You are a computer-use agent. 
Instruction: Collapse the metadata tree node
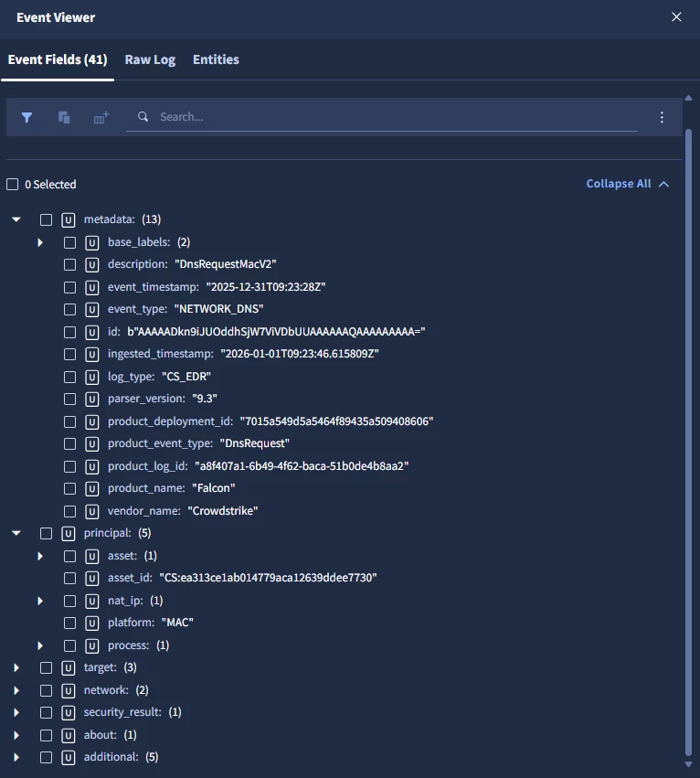click(16, 219)
